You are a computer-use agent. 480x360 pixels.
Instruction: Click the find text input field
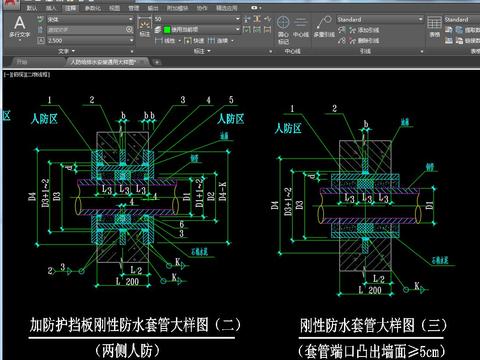point(85,30)
